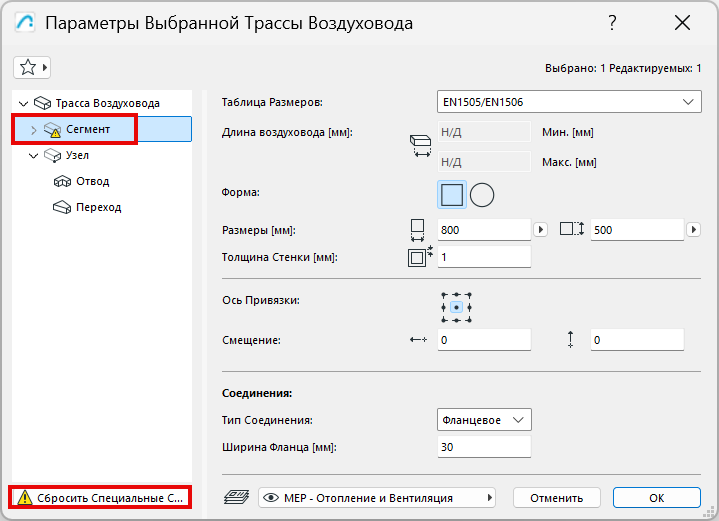Toggle layer visibility eye icon
The width and height of the screenshot is (719, 521).
[x=271, y=498]
